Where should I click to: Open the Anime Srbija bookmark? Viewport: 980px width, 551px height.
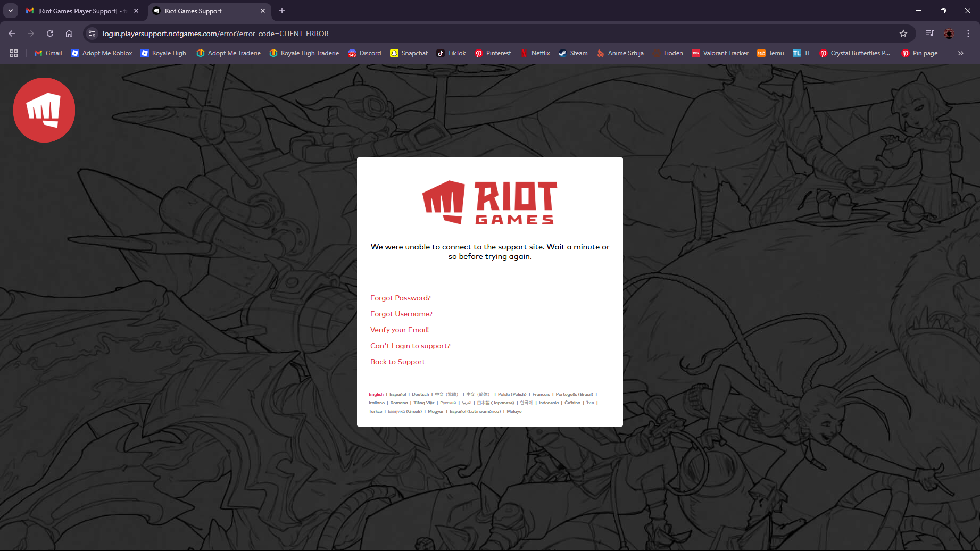pos(620,53)
